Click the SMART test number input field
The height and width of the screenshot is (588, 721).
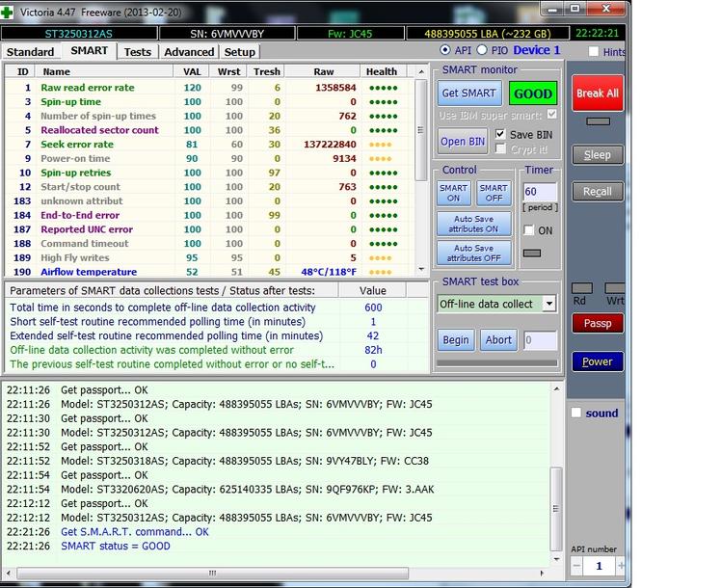point(541,340)
